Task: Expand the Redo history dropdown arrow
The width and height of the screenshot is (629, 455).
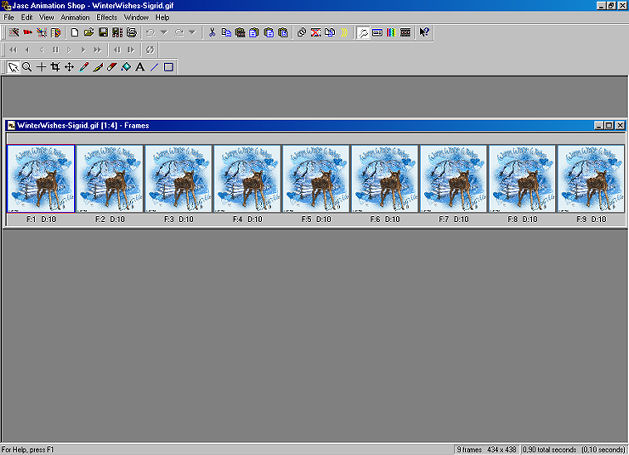Action: 192,32
